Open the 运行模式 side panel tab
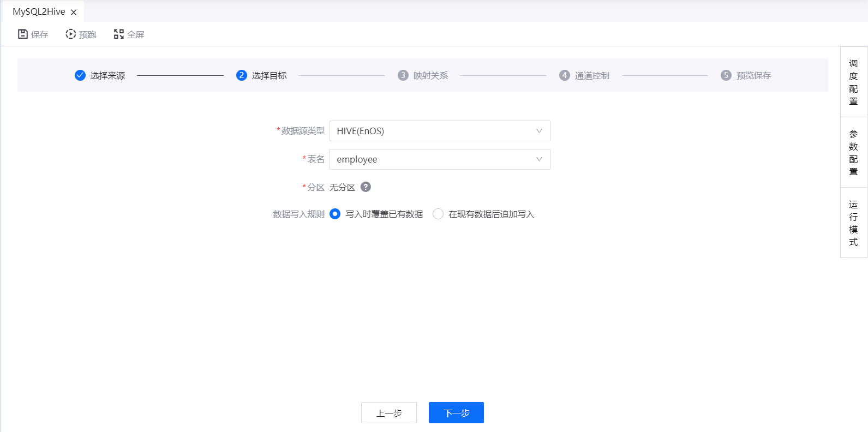 [854, 223]
